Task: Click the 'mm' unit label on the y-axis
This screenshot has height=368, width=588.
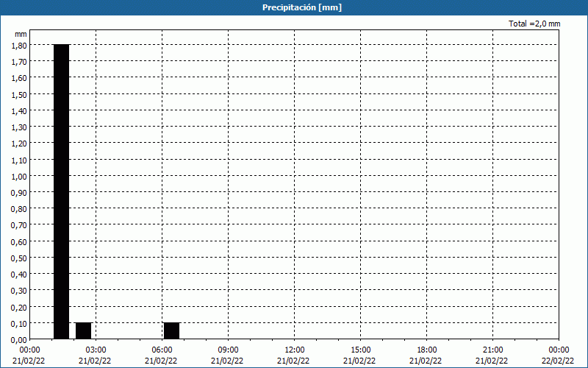Action: [x=21, y=34]
